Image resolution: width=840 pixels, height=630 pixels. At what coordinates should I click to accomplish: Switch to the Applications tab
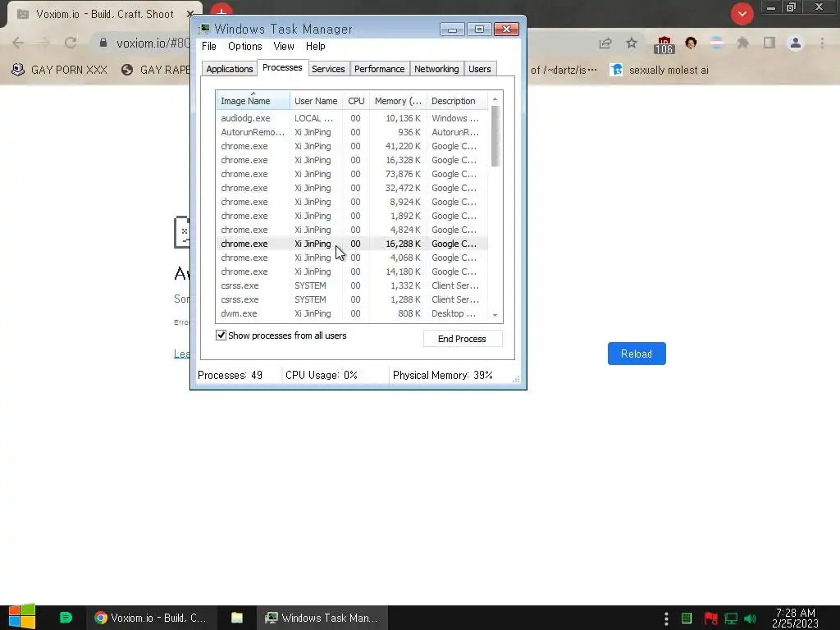tap(230, 69)
